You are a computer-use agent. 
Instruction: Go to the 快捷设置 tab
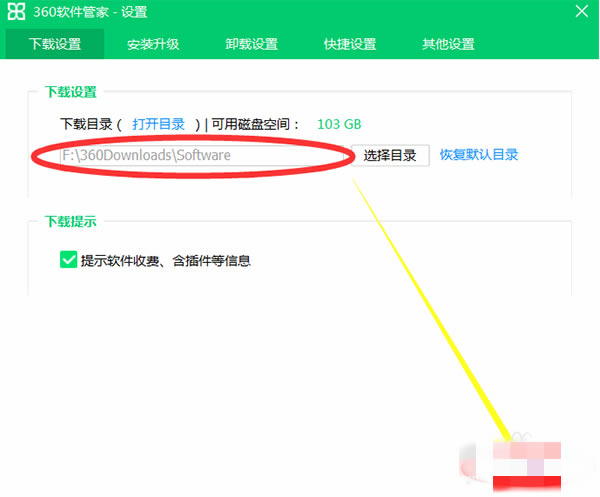350,44
